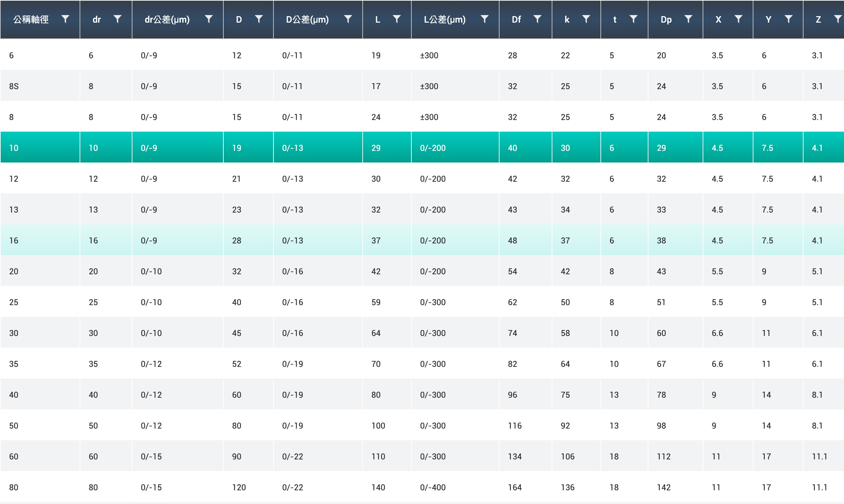Click the 公稱軸徑 column header text
Screen dimensions: 844x504
pyautogui.click(x=31, y=20)
